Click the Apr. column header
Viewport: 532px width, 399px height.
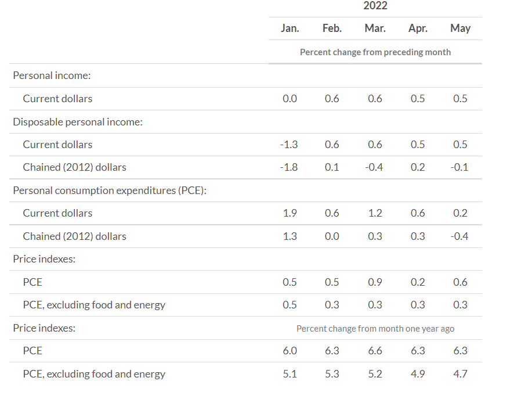pos(418,28)
